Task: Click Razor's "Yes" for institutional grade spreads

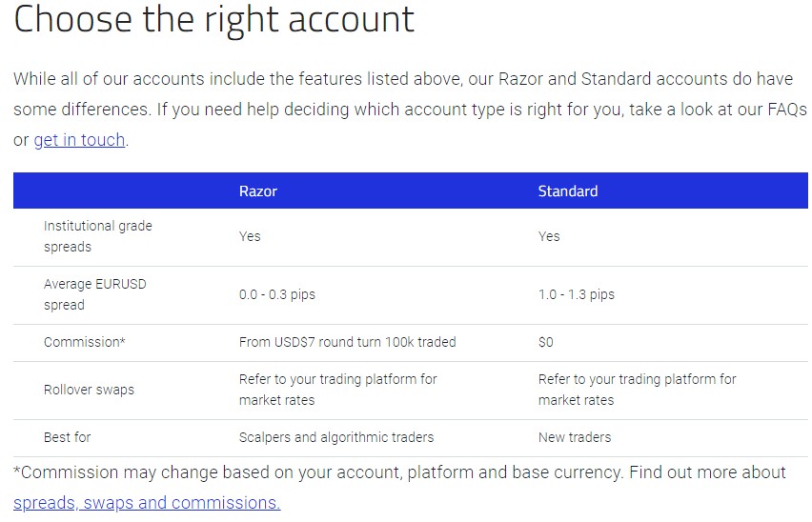Action: [x=249, y=236]
